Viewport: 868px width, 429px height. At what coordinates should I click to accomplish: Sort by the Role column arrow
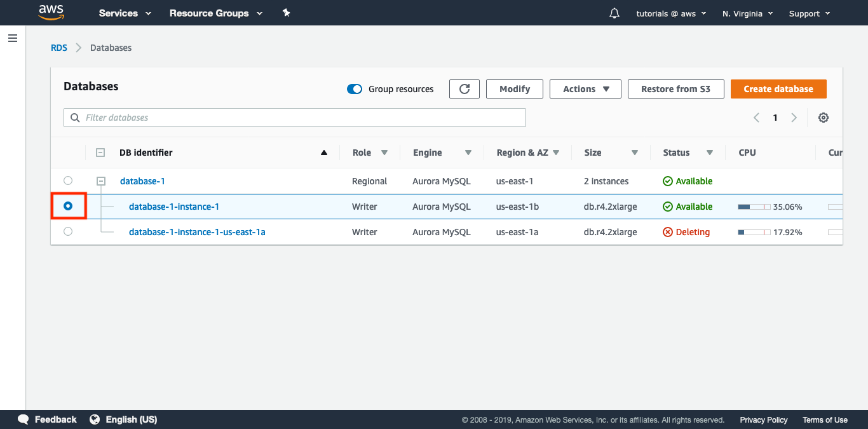pyautogui.click(x=384, y=153)
